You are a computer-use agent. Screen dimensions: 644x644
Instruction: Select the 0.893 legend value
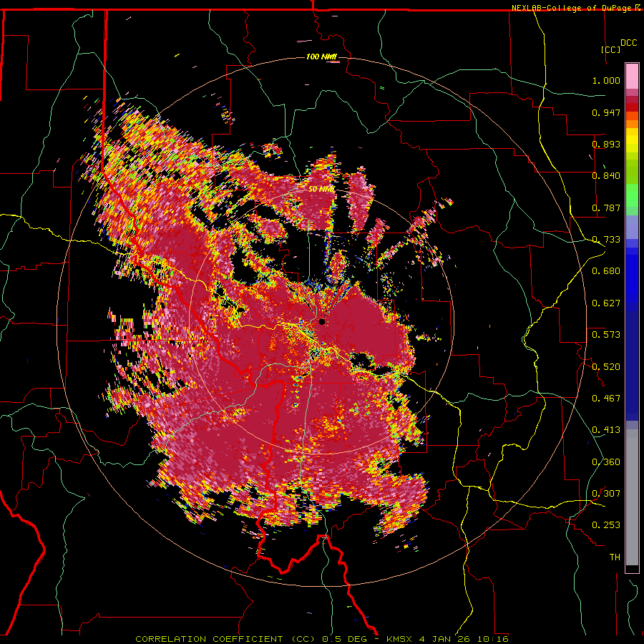click(x=606, y=144)
